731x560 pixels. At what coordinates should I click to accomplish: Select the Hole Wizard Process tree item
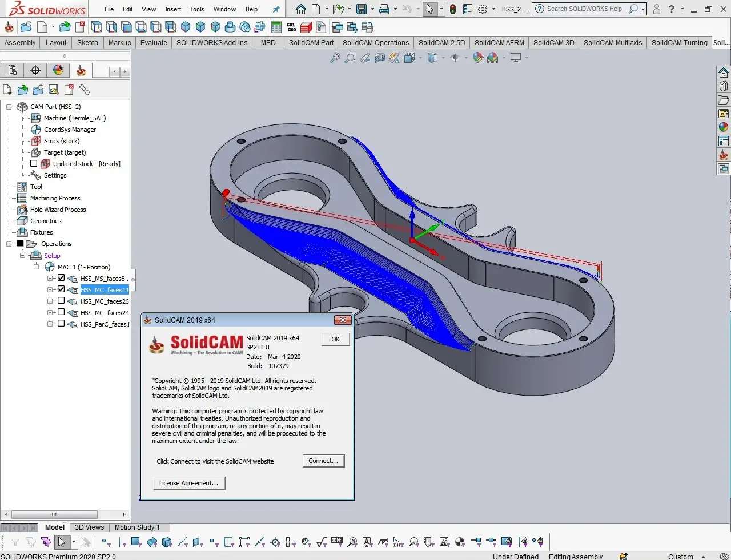click(x=58, y=210)
